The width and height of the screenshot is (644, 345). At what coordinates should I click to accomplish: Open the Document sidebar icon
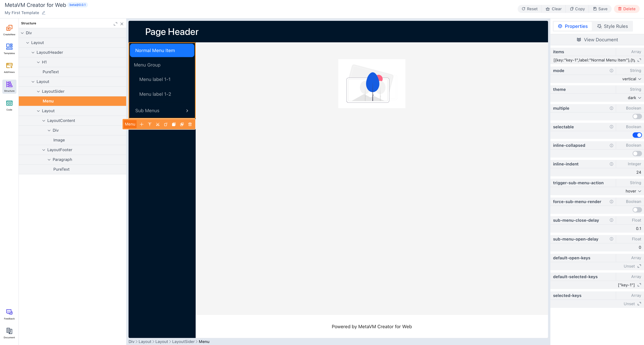click(9, 333)
